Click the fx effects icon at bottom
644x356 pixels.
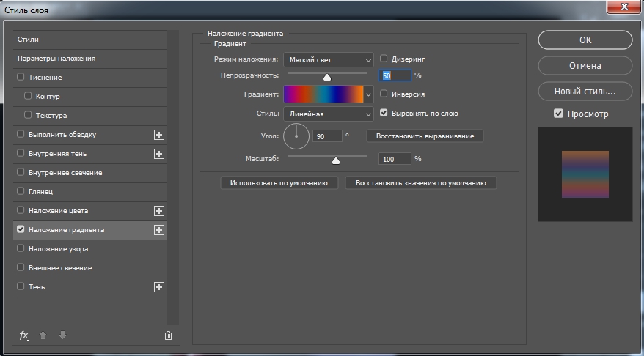[23, 335]
